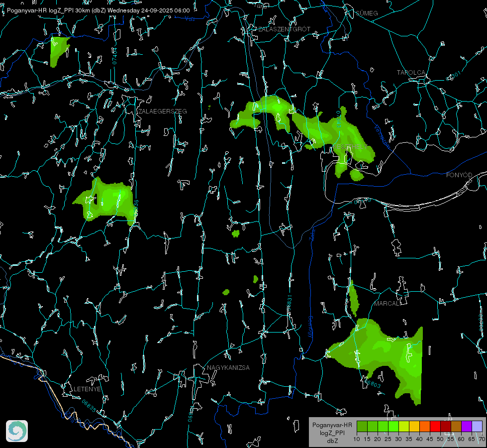
Task: Click the Zala river label
Action: 312,235
